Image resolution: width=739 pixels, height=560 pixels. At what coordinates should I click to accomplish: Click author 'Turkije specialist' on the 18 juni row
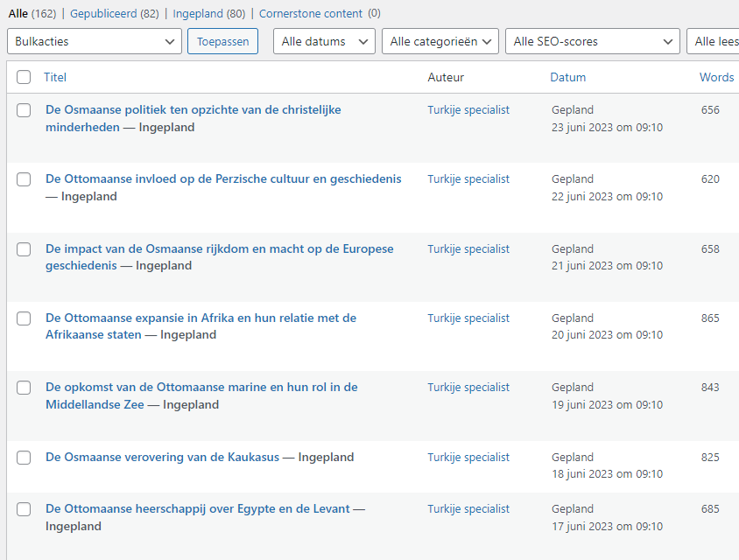pos(468,457)
